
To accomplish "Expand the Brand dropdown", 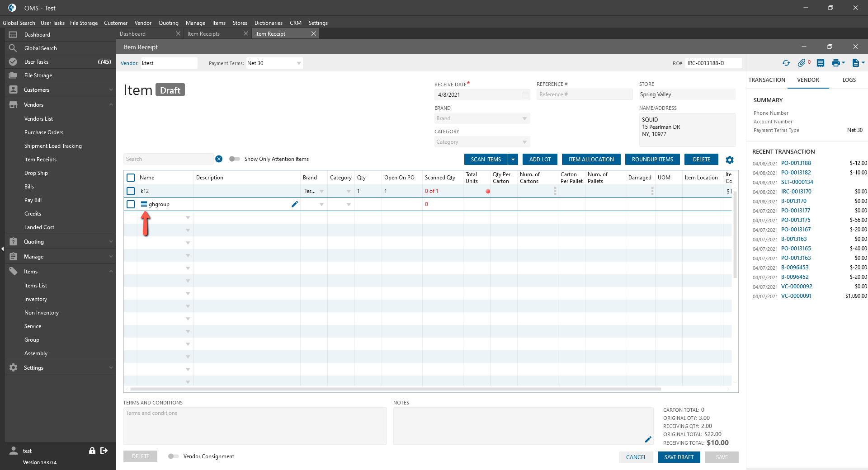I will (524, 118).
